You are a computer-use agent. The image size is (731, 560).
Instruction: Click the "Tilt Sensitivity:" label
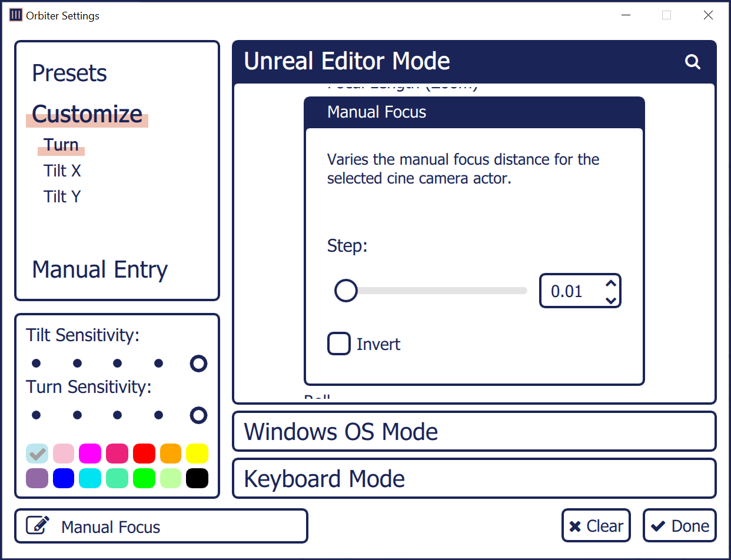tap(83, 335)
